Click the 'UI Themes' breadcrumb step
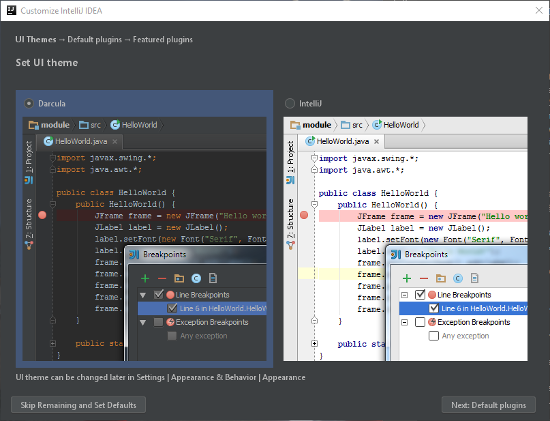 click(x=36, y=39)
